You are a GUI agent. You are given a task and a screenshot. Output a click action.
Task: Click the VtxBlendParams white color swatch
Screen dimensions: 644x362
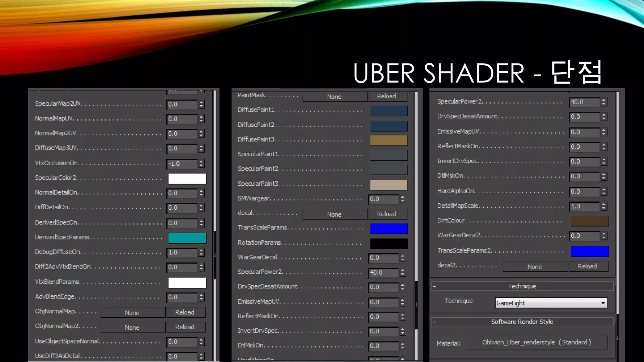click(x=187, y=282)
